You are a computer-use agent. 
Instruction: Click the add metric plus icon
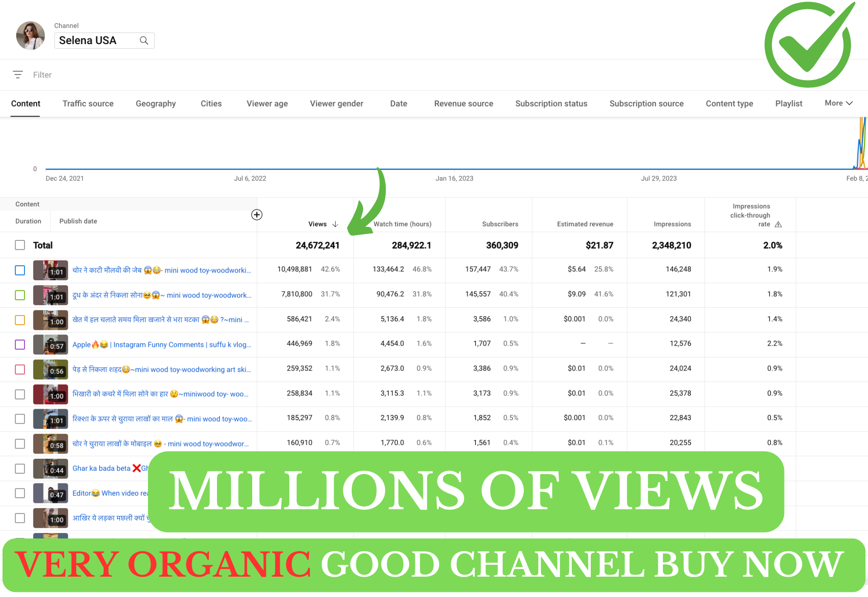click(x=256, y=215)
